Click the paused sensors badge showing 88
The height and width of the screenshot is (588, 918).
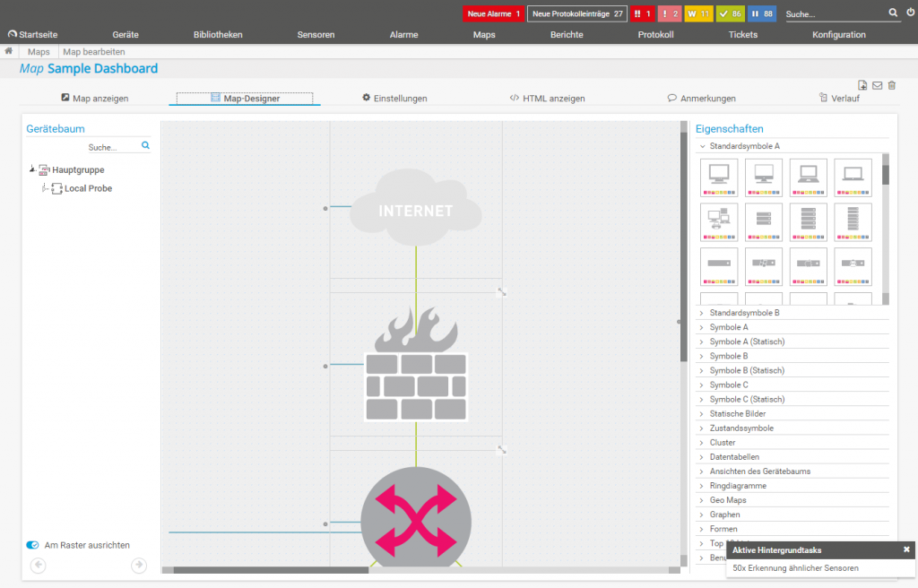tap(762, 13)
